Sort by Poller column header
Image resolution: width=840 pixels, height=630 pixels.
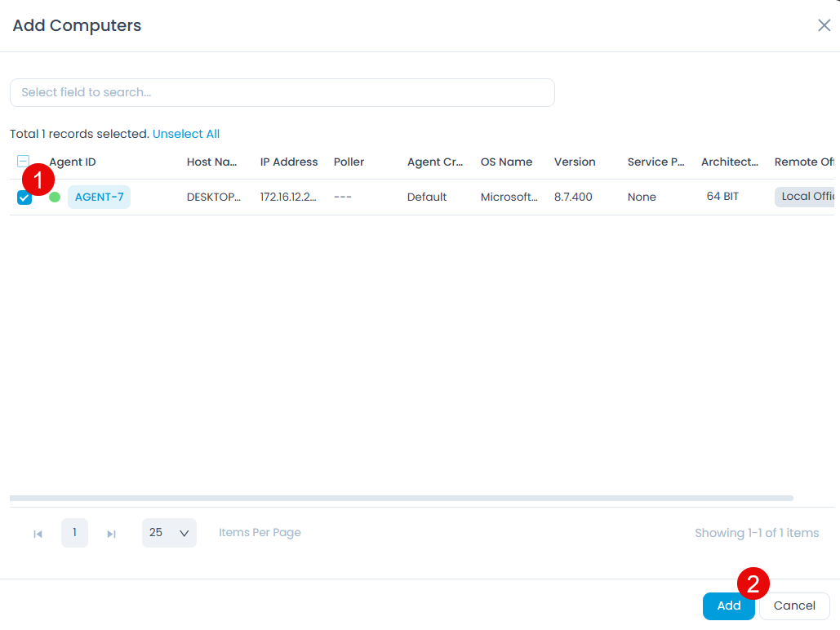(x=349, y=162)
